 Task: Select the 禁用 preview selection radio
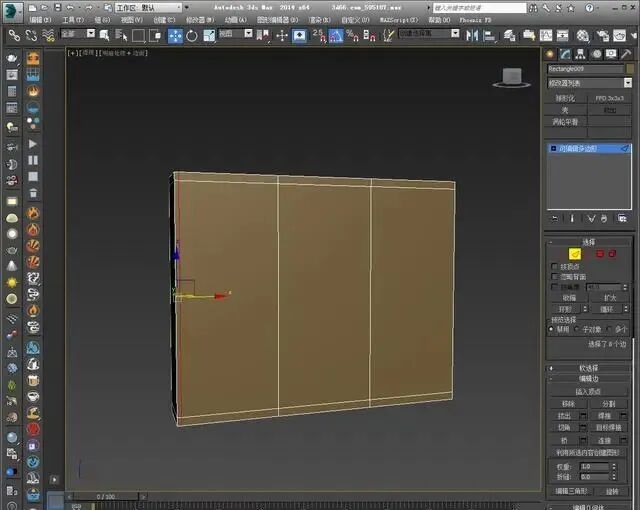pyautogui.click(x=551, y=329)
